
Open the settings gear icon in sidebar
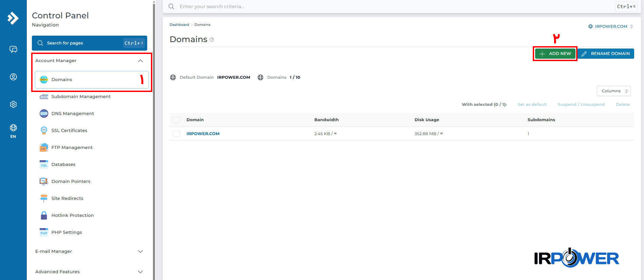[x=13, y=104]
